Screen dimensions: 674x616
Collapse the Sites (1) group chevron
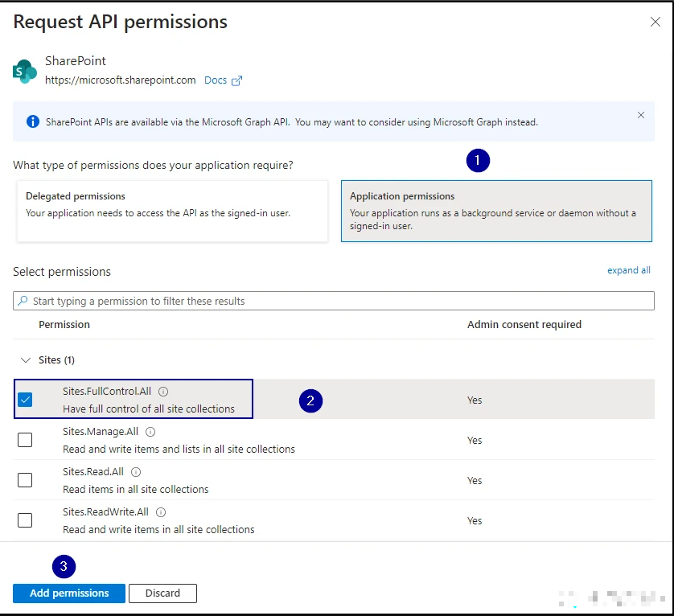pyautogui.click(x=26, y=360)
